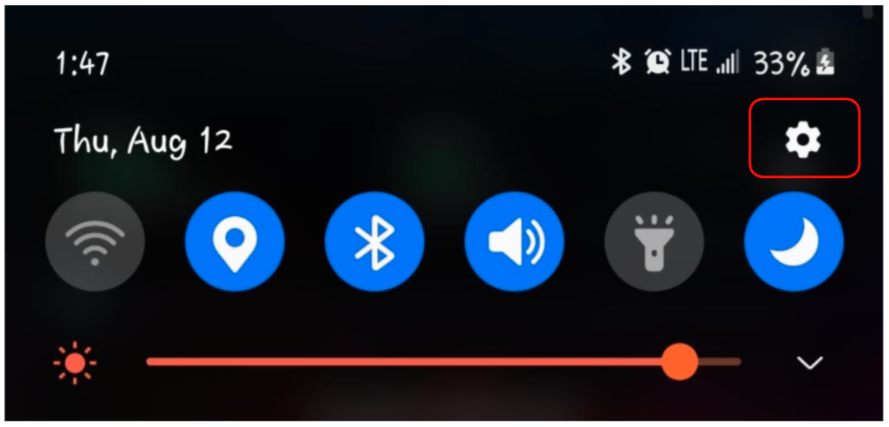This screenshot has height=427, width=889.
Task: Click the orange brightness slider thumb
Action: (679, 361)
